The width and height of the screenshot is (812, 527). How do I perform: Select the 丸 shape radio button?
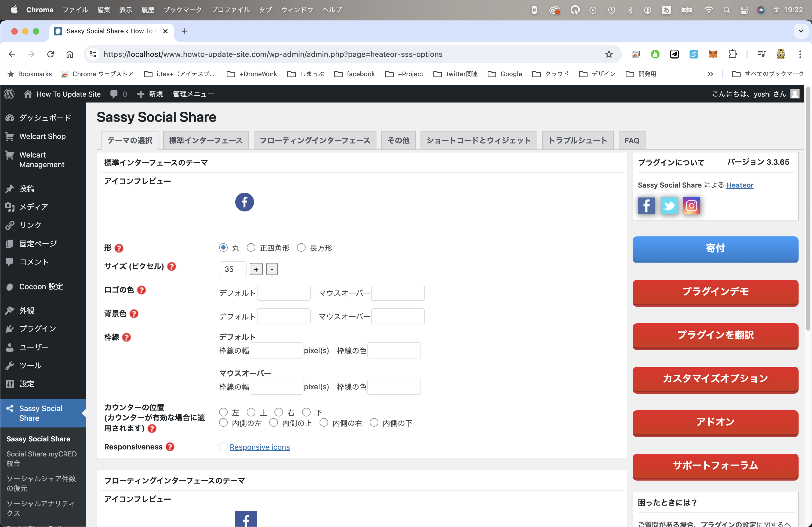(223, 247)
